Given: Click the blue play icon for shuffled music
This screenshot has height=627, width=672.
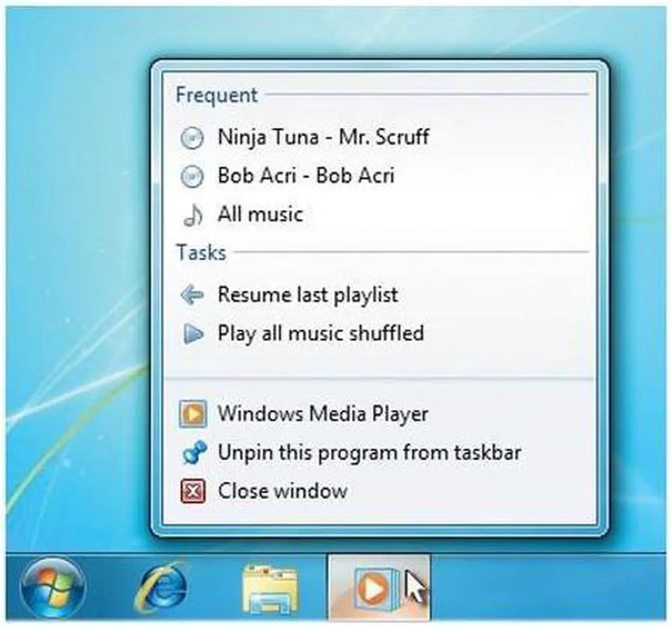Looking at the screenshot, I should point(192,334).
